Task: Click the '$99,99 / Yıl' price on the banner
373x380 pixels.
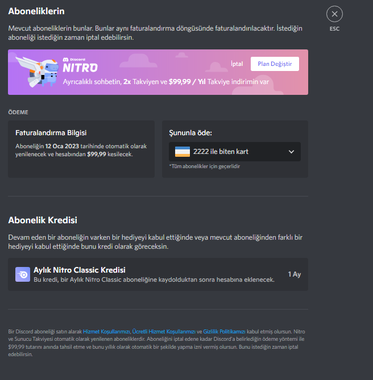Action: pyautogui.click(x=187, y=82)
